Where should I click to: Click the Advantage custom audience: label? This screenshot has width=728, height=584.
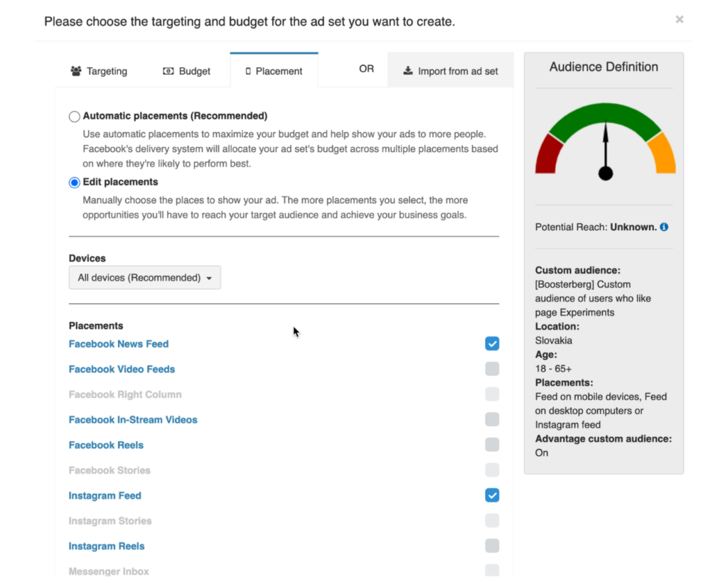coord(603,439)
